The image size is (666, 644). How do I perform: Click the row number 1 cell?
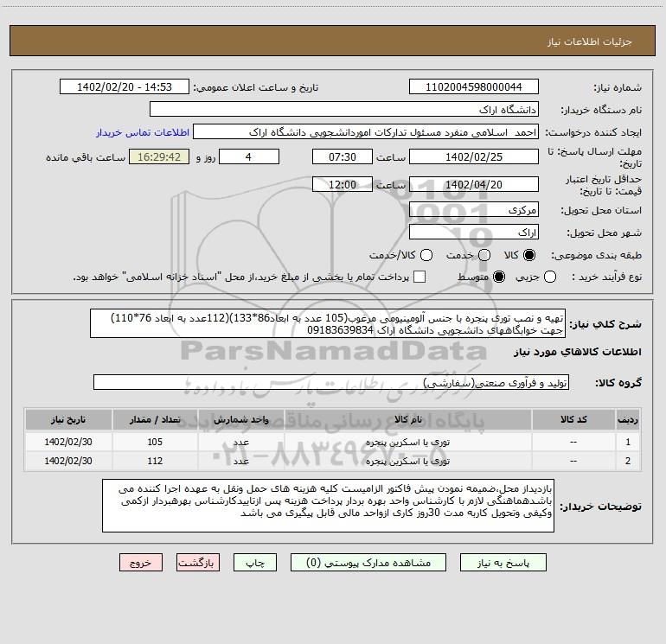tap(627, 442)
